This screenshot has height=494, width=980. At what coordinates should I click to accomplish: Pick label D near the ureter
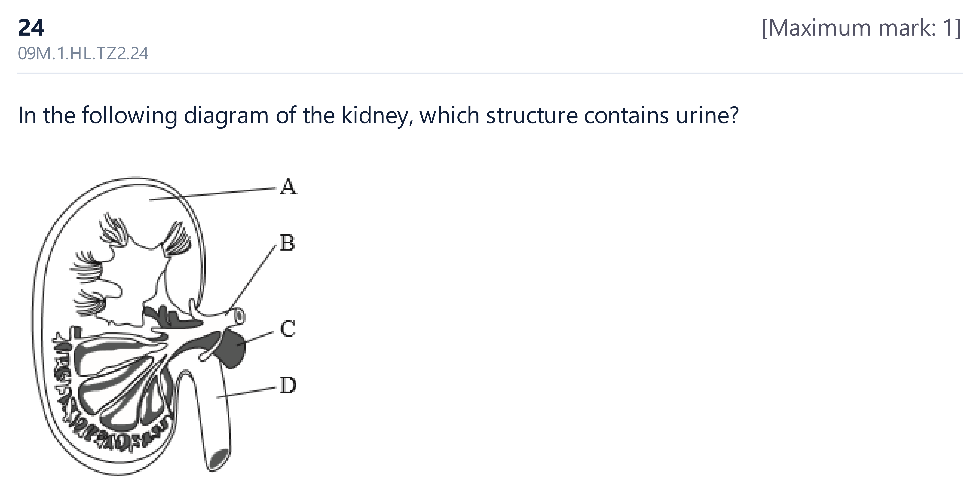(x=288, y=385)
